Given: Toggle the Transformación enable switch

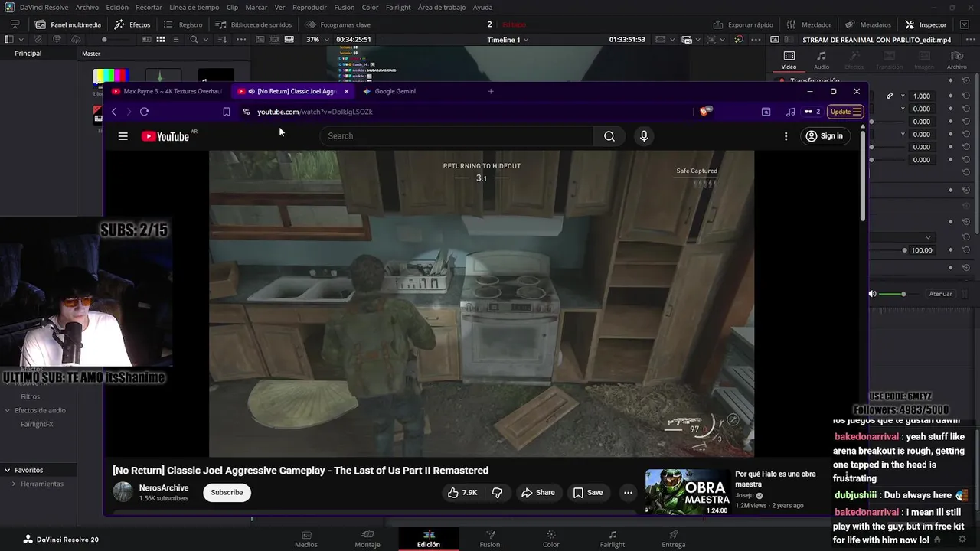Looking at the screenshot, I should pyautogui.click(x=781, y=80).
